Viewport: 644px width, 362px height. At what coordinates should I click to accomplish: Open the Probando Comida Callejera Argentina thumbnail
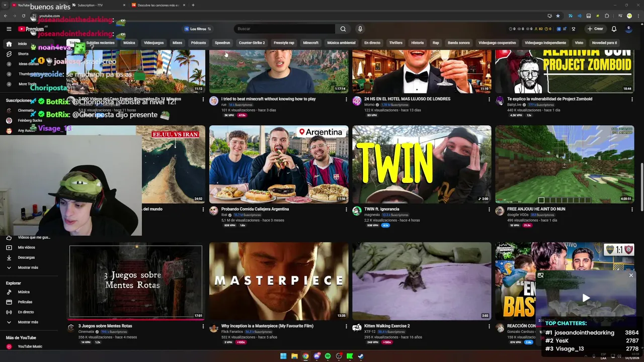click(279, 164)
